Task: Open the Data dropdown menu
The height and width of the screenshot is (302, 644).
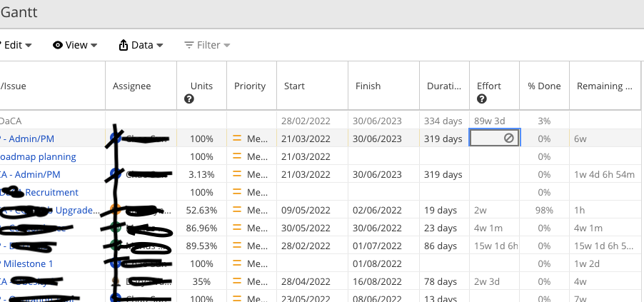Action: click(x=141, y=45)
